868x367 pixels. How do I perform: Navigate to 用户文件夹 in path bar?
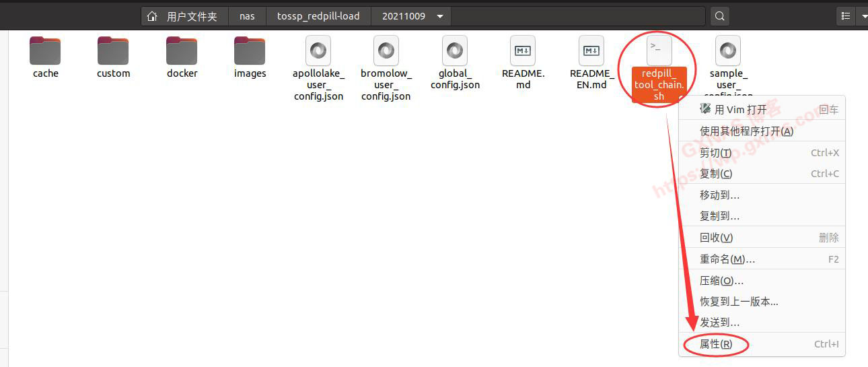(x=184, y=16)
